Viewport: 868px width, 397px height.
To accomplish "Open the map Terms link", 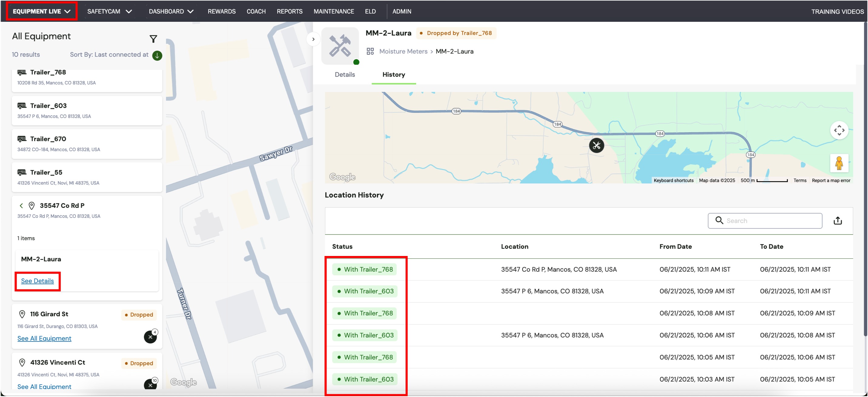I will pyautogui.click(x=800, y=180).
